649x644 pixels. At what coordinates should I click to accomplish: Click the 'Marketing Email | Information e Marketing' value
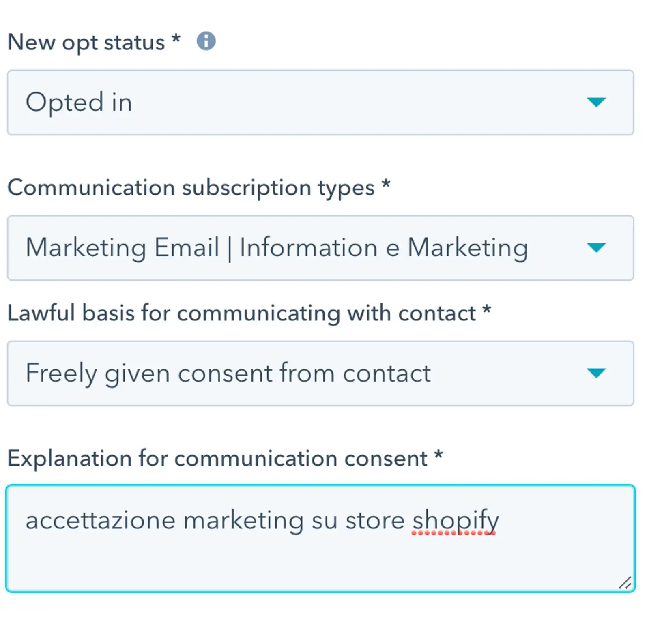[x=277, y=248]
